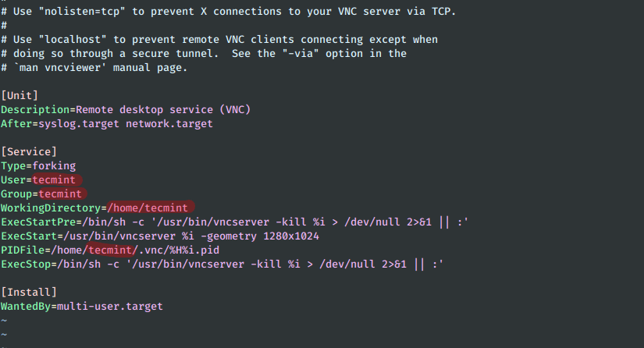Image resolution: width=644 pixels, height=348 pixels.
Task: Click the man vncviewer comment line
Action: [94, 68]
